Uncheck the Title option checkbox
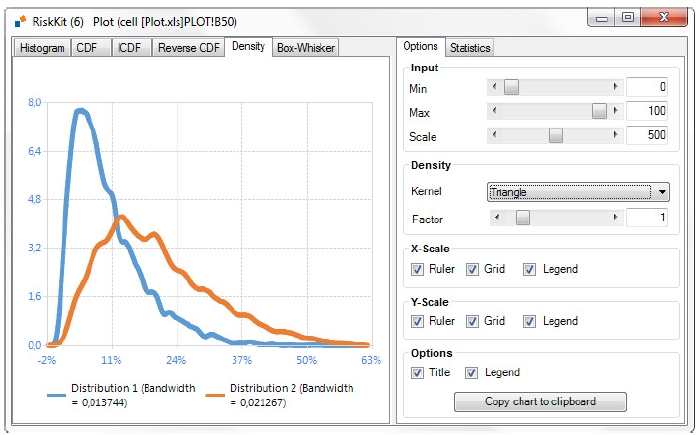Image resolution: width=697 pixels, height=435 pixels. [x=418, y=373]
